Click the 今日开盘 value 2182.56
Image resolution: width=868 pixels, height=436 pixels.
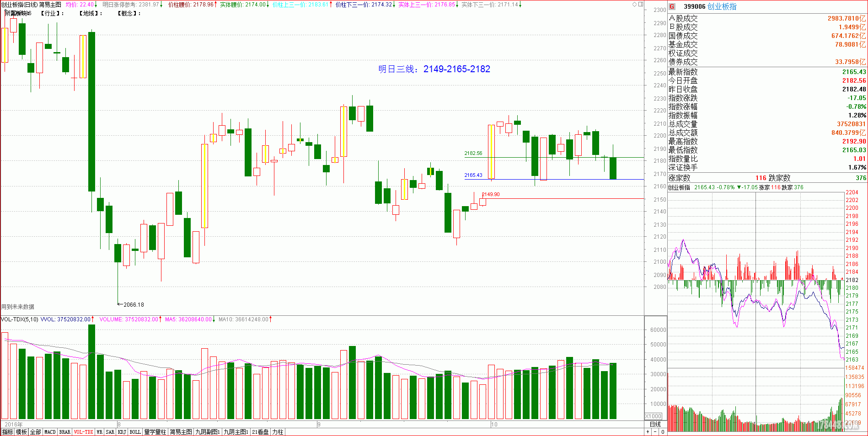(x=854, y=80)
